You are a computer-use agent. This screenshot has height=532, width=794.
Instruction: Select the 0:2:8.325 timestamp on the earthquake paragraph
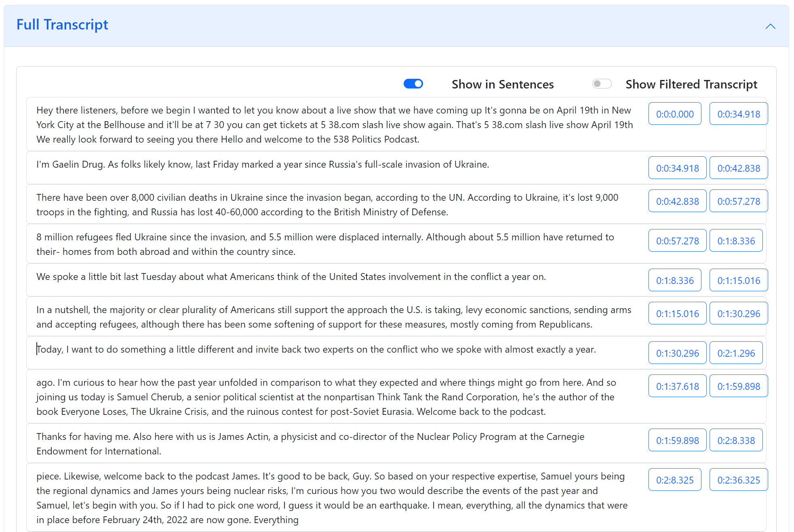675,479
